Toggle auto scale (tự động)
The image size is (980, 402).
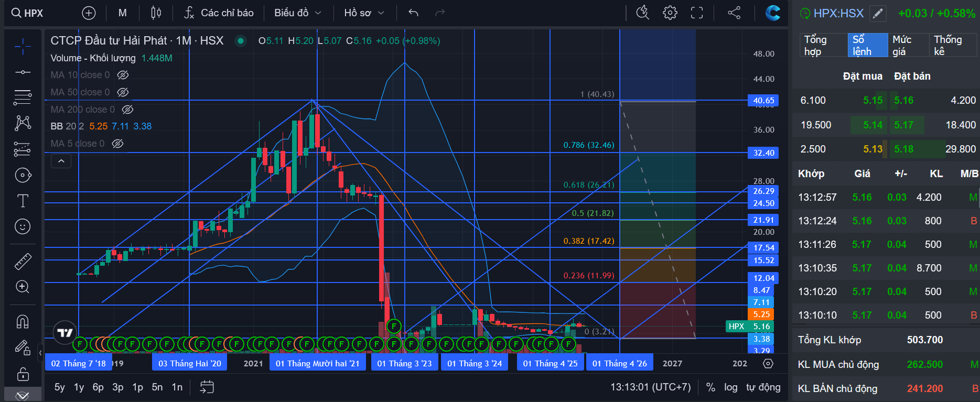pos(763,387)
